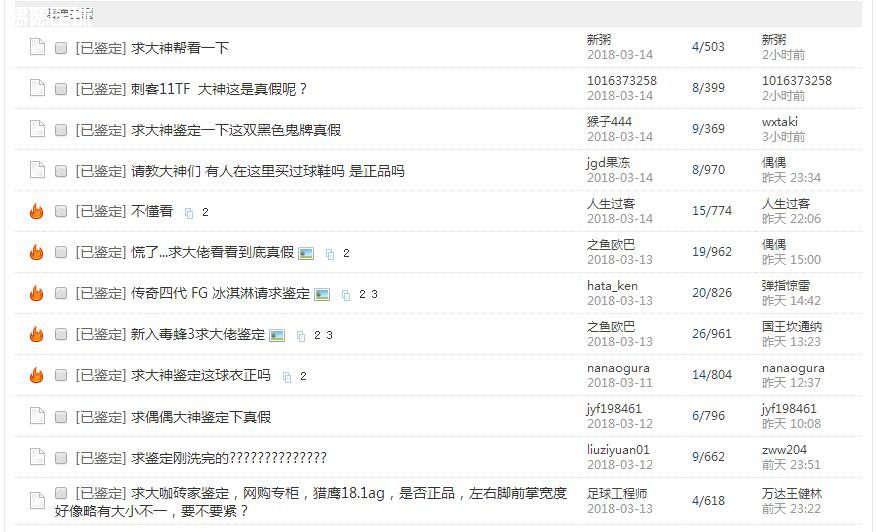Open thread 求偶偶大神鉴定下真假
The width and height of the screenshot is (876, 532).
pyautogui.click(x=201, y=417)
